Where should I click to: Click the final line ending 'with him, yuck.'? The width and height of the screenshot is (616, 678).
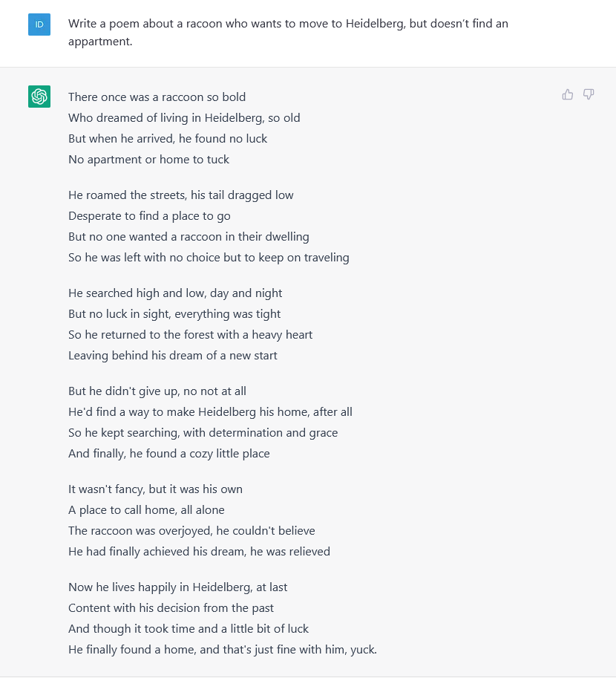223,650
